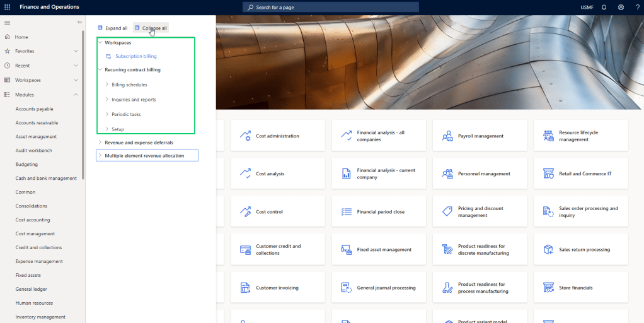Click the Cost administration tile icon
Image resolution: width=644 pixels, height=323 pixels.
245,136
